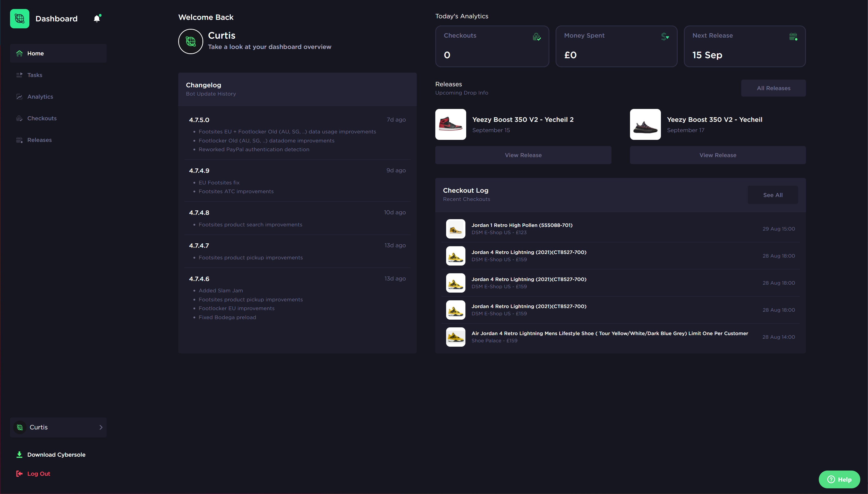
Task: Select the Jordan 1 Retro High Pollen entry
Action: click(x=620, y=229)
